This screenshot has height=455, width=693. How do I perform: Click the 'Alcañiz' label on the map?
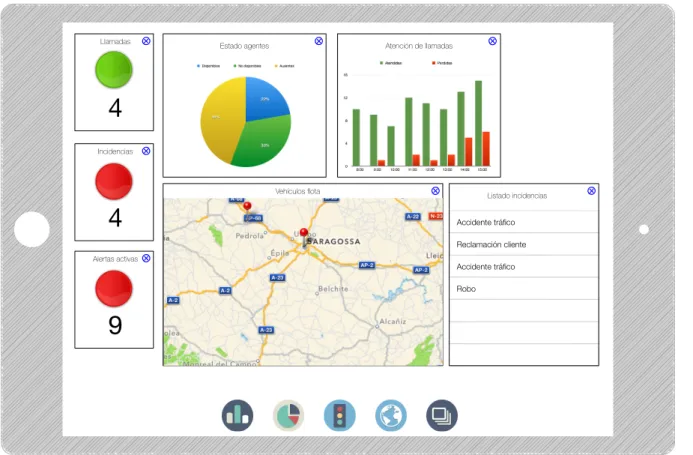[x=392, y=321]
